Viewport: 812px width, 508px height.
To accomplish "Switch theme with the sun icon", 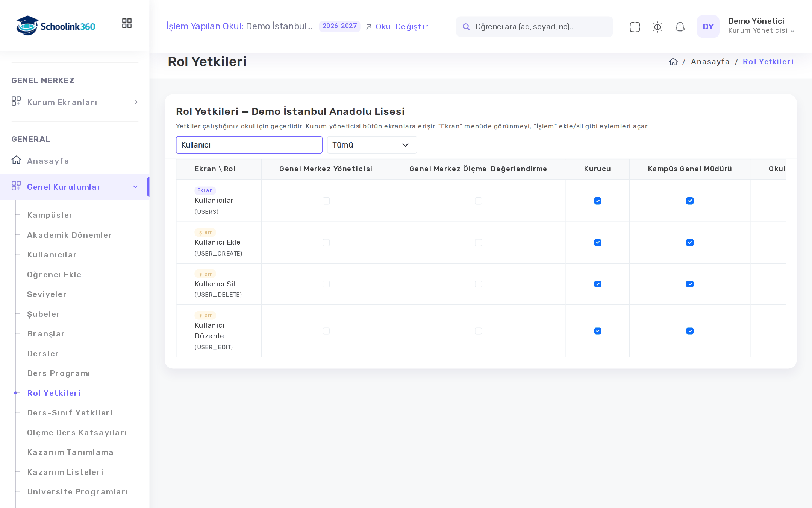I will (x=657, y=27).
